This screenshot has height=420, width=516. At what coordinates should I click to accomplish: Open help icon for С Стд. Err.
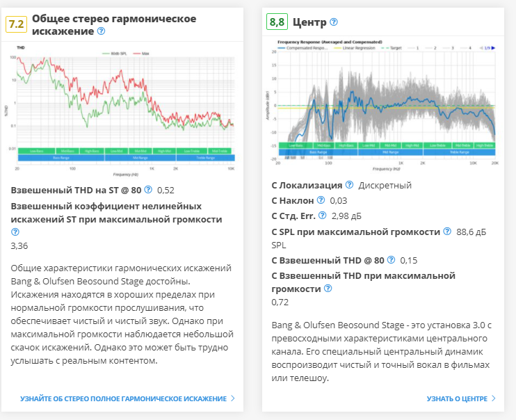click(323, 216)
